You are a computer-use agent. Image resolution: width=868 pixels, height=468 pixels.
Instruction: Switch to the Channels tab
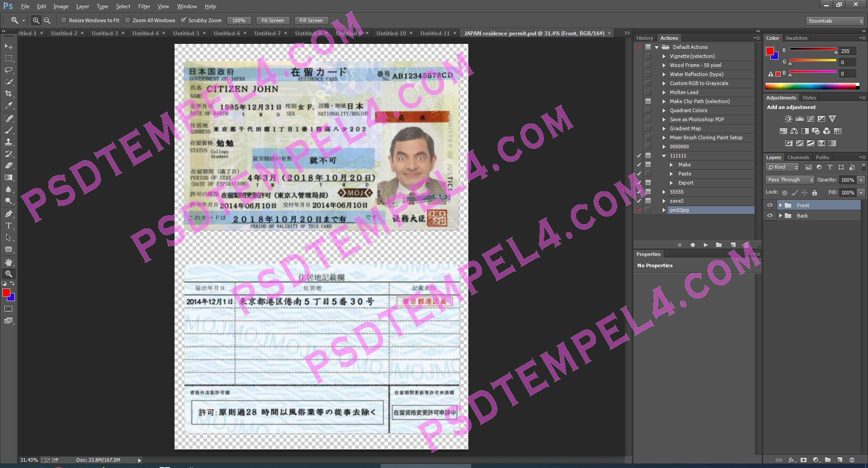coord(798,157)
